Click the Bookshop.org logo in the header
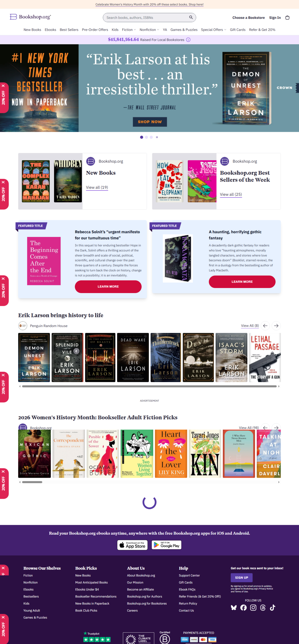This screenshot has height=644, width=299. 30,17
